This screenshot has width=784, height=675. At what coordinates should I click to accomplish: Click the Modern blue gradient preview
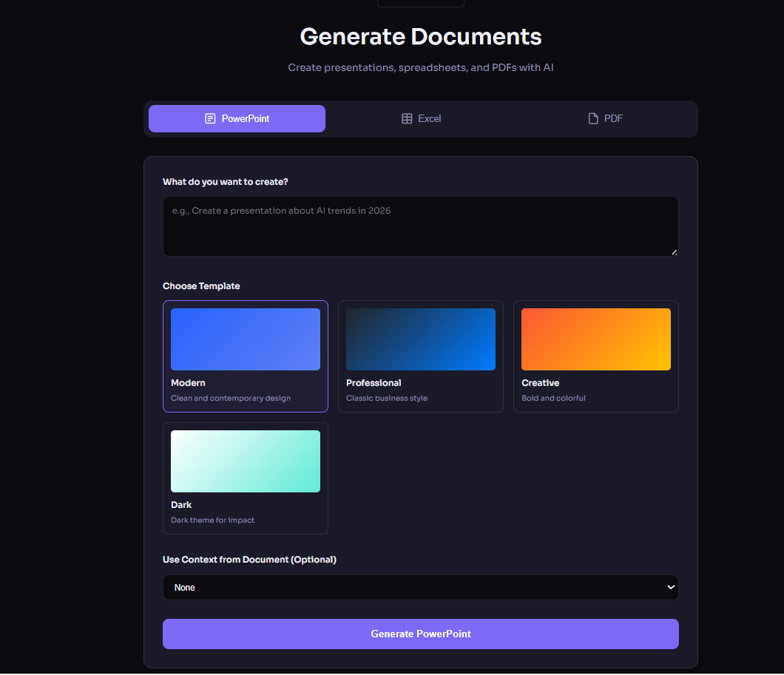pyautogui.click(x=246, y=339)
